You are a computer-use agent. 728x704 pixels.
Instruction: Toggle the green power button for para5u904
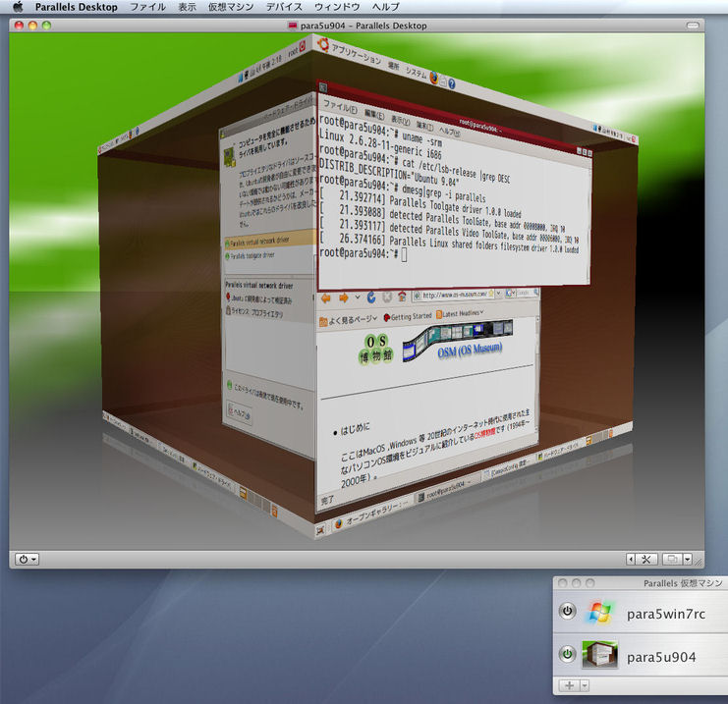click(567, 654)
